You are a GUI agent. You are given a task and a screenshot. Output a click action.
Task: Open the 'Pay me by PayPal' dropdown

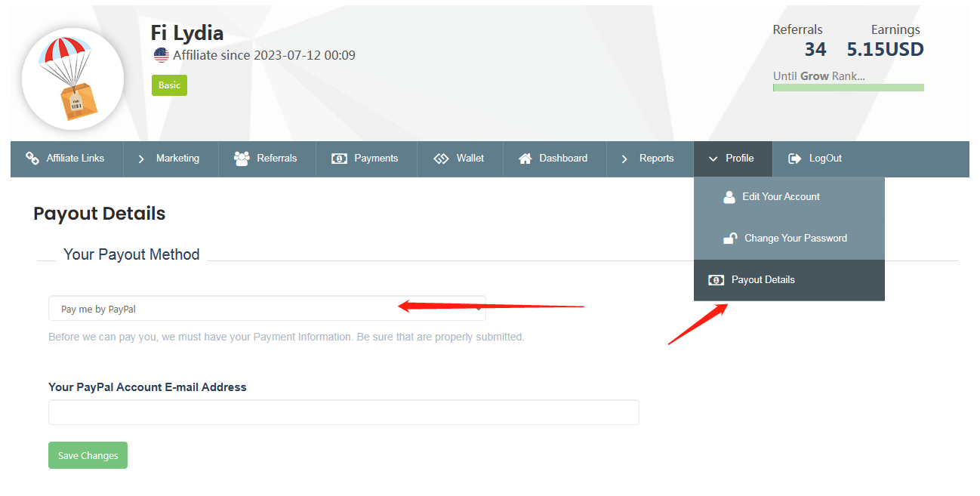(x=267, y=309)
